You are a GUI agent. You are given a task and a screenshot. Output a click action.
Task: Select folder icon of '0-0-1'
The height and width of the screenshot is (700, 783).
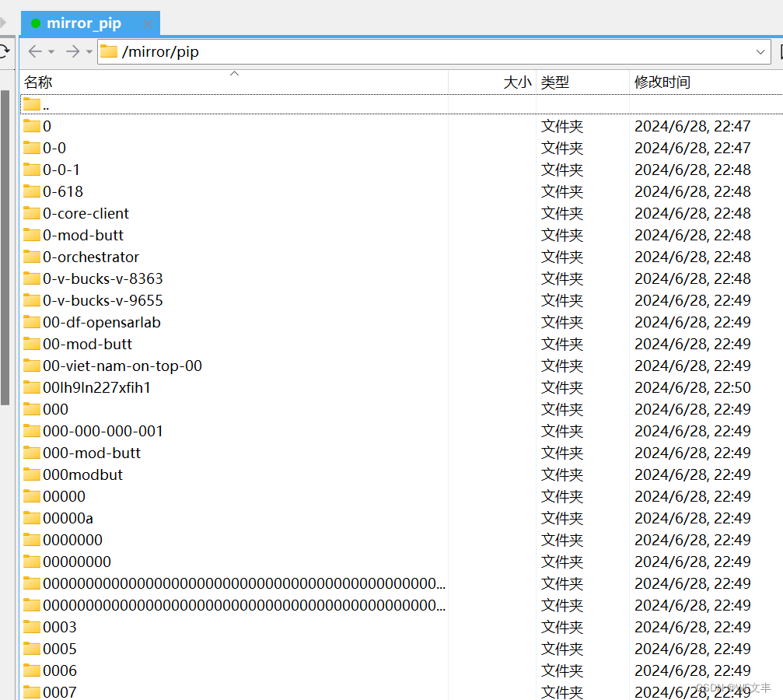coord(31,169)
